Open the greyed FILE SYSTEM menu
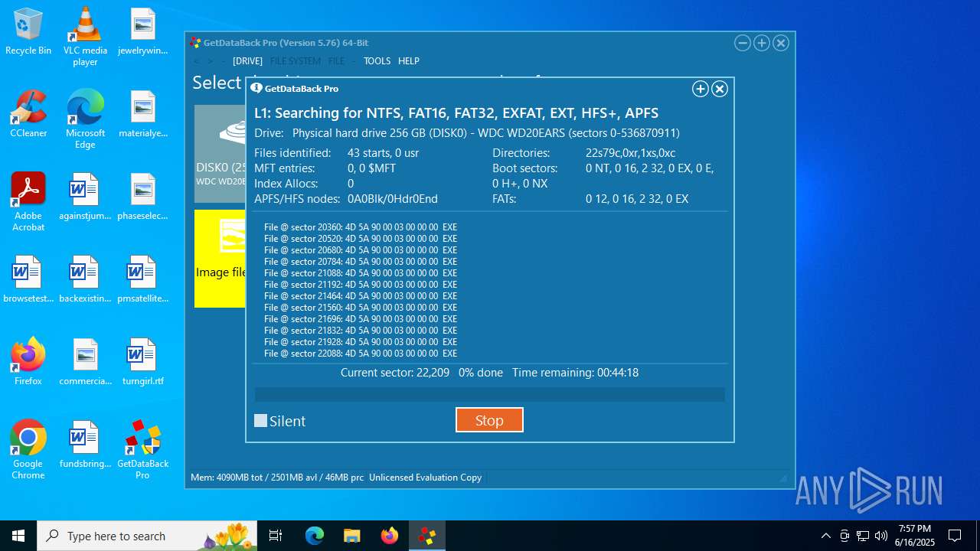The image size is (980, 551). (296, 61)
